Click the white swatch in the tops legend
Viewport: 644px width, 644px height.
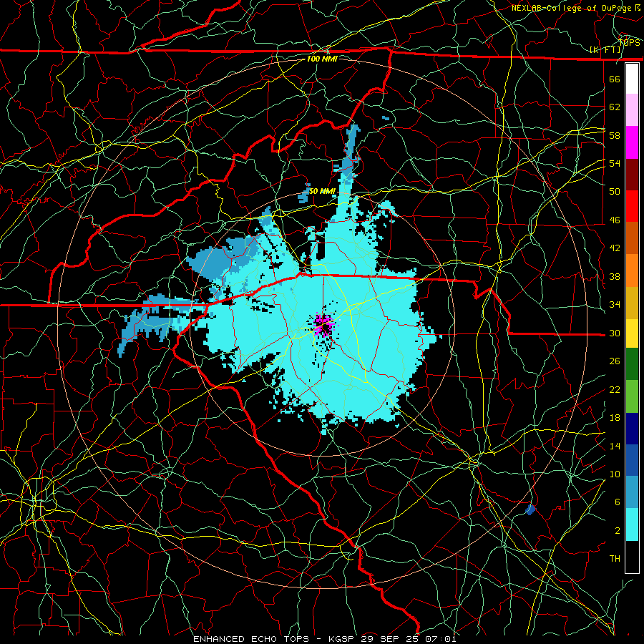pos(632,79)
